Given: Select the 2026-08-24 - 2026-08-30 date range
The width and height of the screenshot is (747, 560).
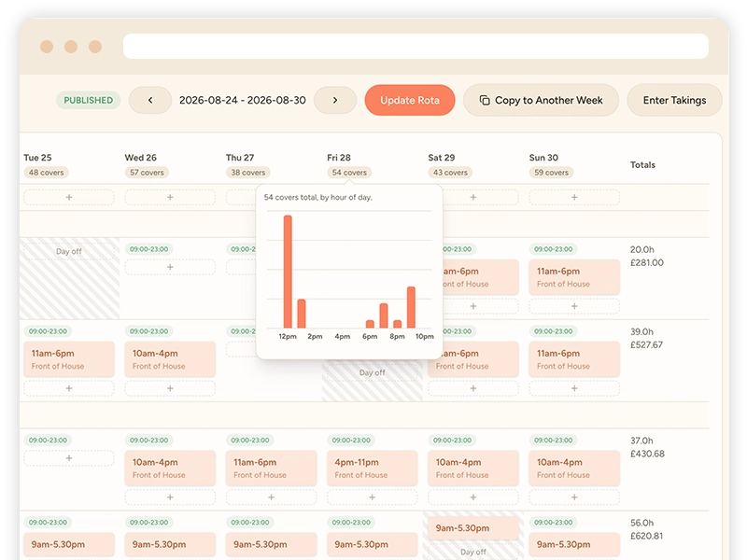Looking at the screenshot, I should point(243,100).
